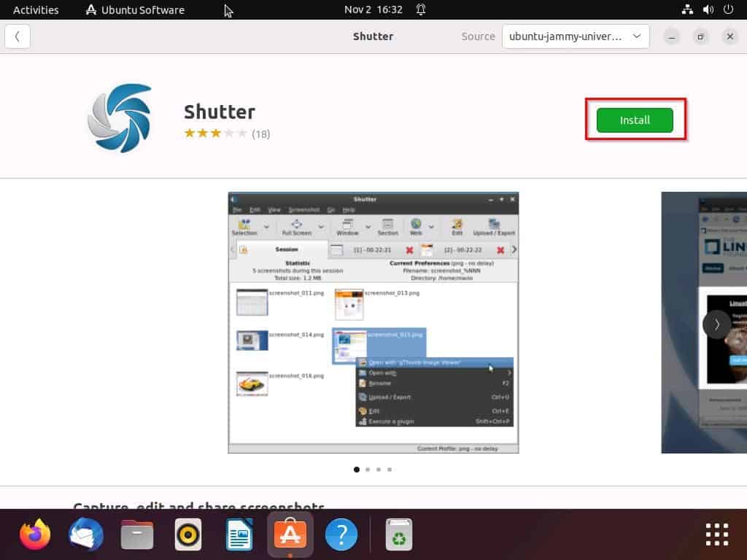
Task: Open Files from the dock
Action: tap(136, 534)
